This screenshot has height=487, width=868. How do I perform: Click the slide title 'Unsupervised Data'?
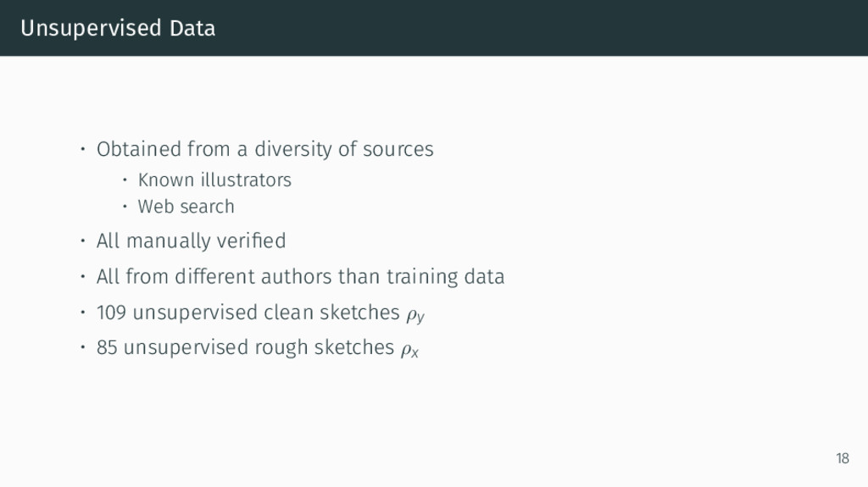click(x=118, y=28)
